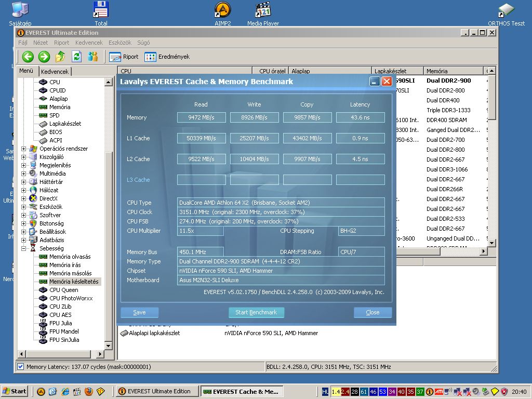532x399 pixels.
Task: Open the Riport toolbar button
Action: tap(124, 57)
